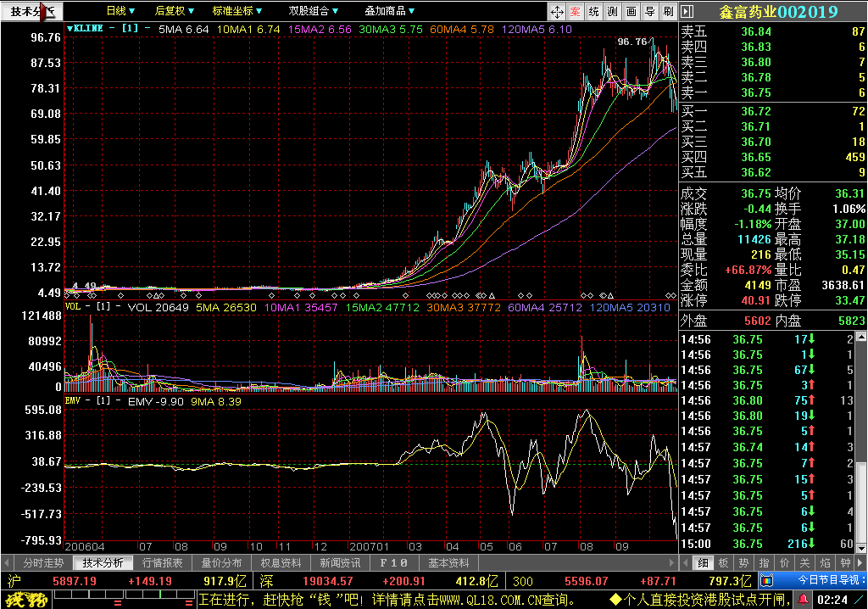Click the 统 statistics toolbar icon
Image resolution: width=868 pixels, height=609 pixels.
[x=594, y=12]
